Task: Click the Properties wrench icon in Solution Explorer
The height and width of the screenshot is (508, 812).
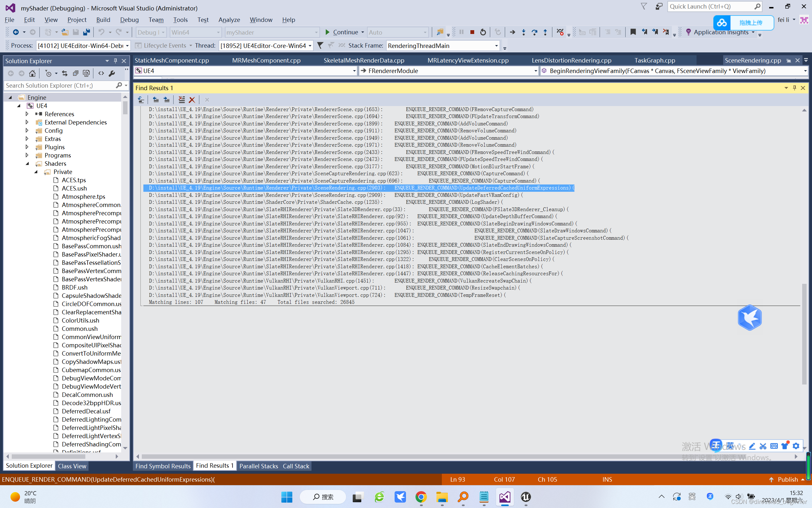Action: point(112,73)
